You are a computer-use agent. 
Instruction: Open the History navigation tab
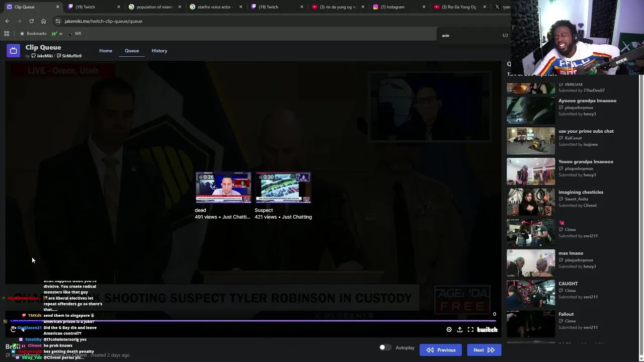(159, 51)
